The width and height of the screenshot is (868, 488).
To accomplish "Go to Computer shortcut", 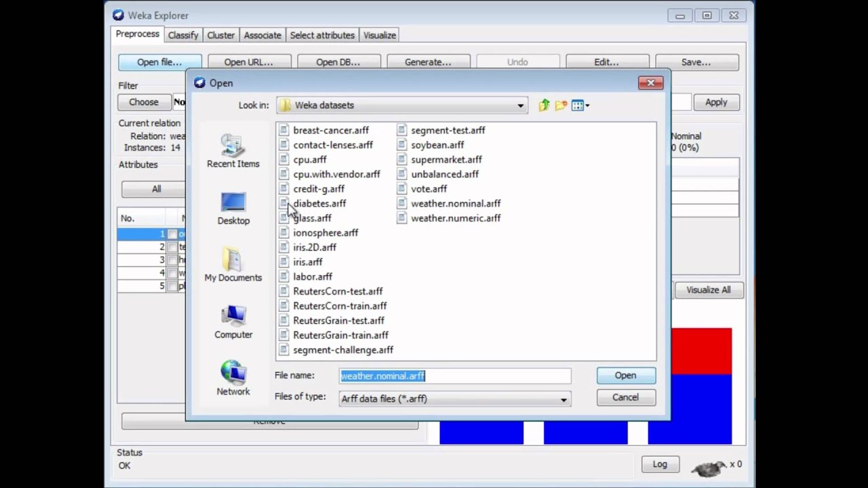I will click(233, 322).
